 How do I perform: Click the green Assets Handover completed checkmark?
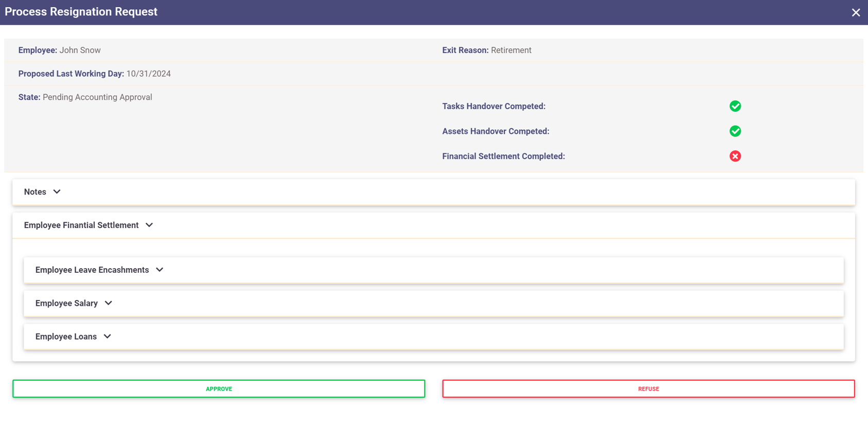[x=735, y=131]
